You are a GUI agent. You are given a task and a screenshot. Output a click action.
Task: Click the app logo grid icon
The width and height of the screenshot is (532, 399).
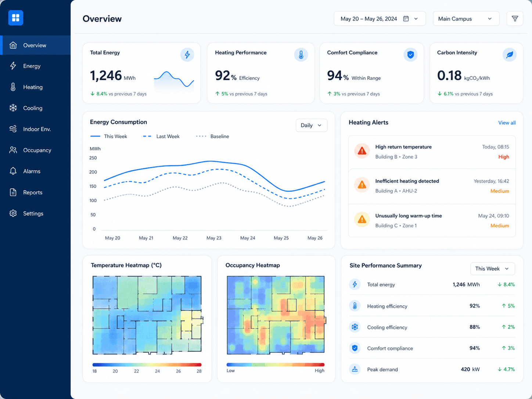(16, 18)
